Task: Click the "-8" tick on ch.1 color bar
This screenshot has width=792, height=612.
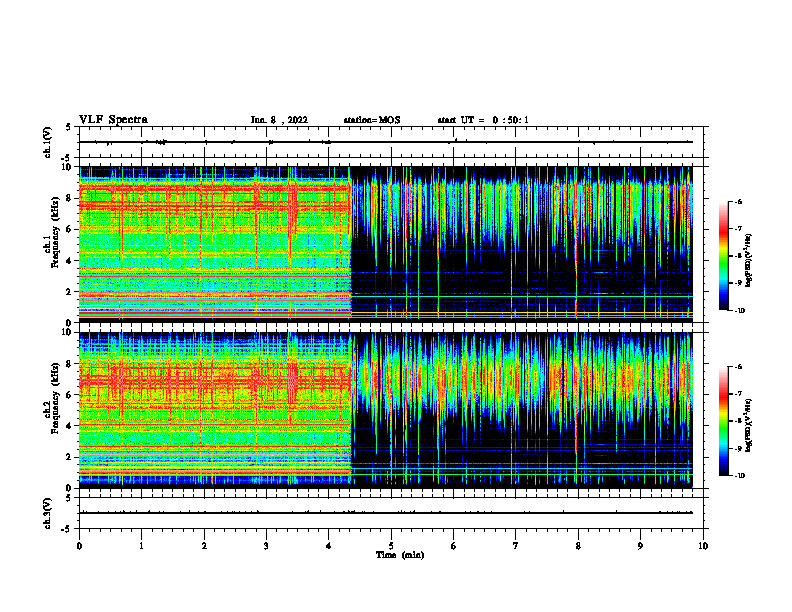Action: point(739,256)
